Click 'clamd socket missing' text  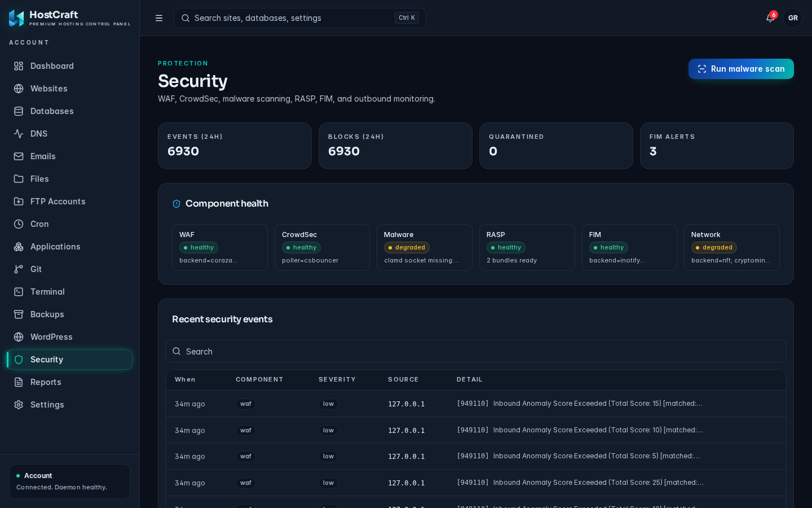click(421, 260)
